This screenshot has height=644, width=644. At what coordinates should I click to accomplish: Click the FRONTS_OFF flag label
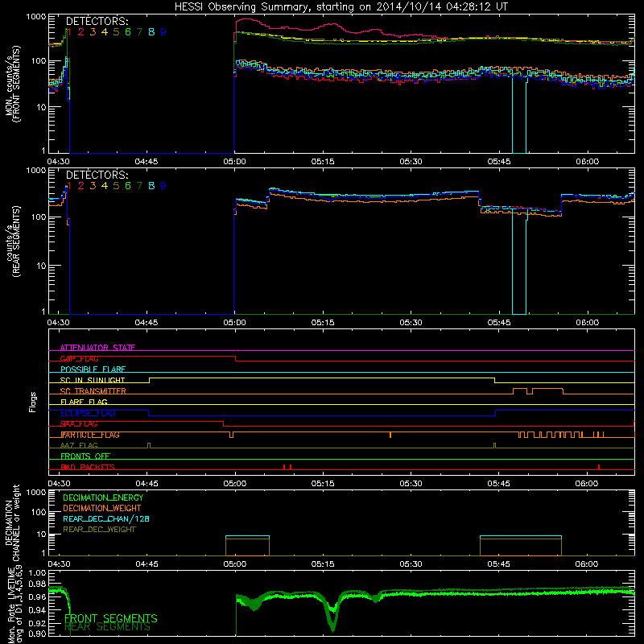(85, 456)
